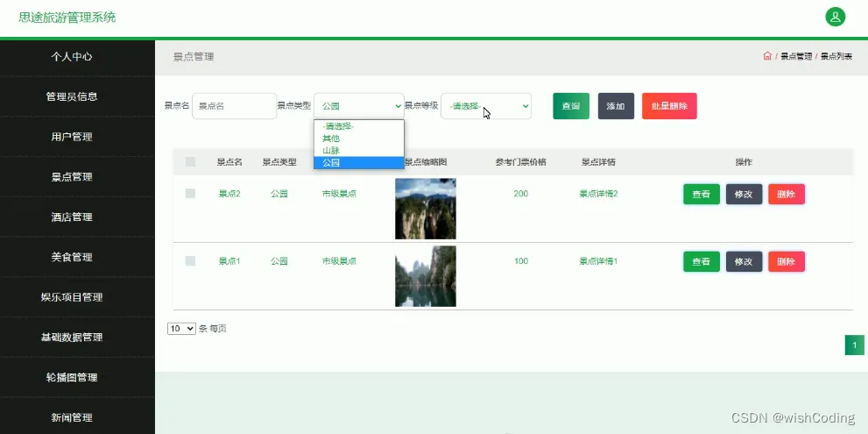Choose 山脉 in the dropdown list
This screenshot has height=434, width=868.
click(x=359, y=151)
